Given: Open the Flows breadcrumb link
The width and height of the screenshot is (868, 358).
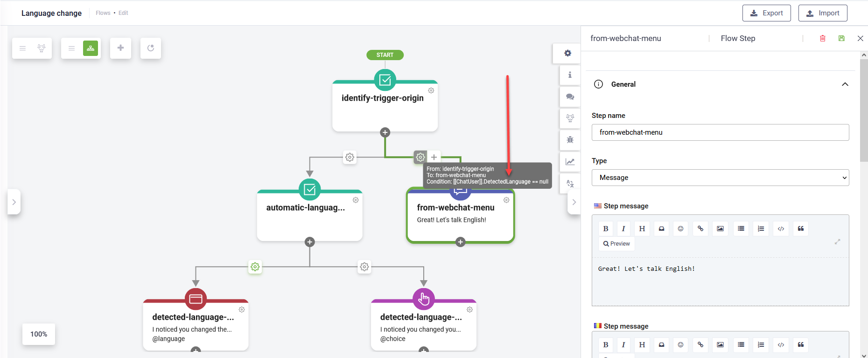Looking at the screenshot, I should click(x=103, y=13).
